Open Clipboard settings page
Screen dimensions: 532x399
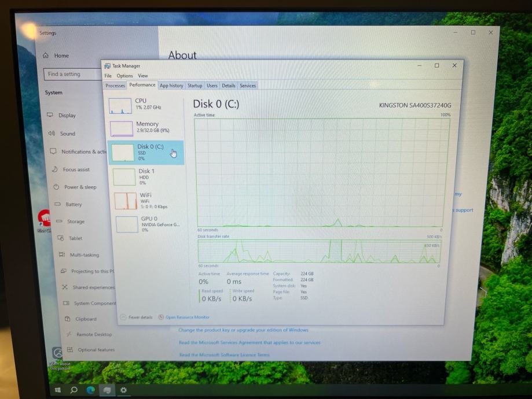coord(86,319)
